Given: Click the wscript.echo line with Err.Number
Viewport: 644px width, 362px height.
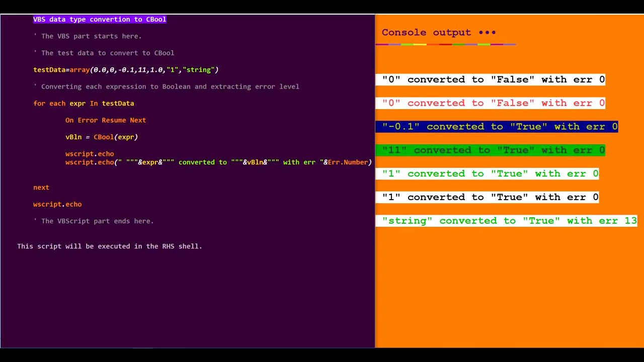Looking at the screenshot, I should (218, 162).
